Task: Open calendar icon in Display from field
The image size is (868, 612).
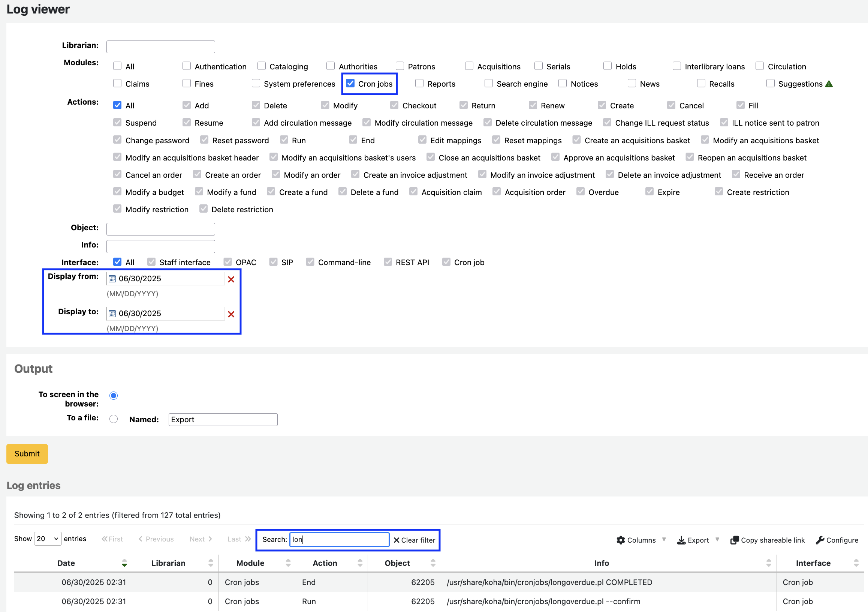Action: pyautogui.click(x=112, y=279)
